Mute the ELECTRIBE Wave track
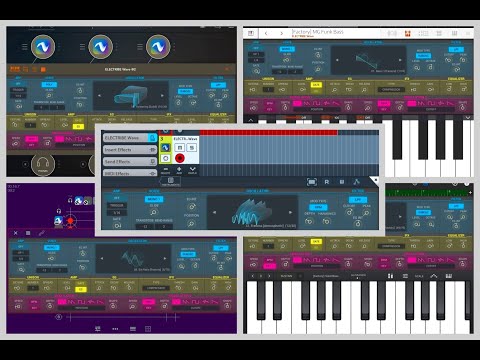 180,147
